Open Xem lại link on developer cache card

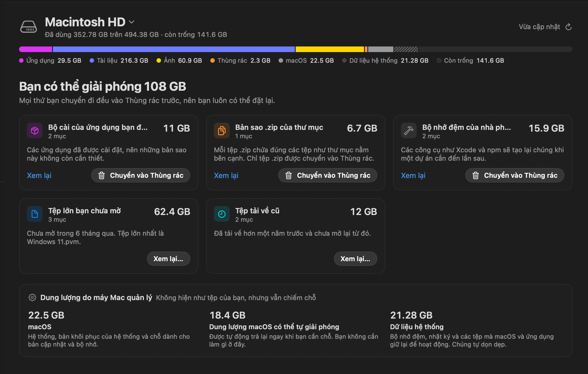(413, 176)
